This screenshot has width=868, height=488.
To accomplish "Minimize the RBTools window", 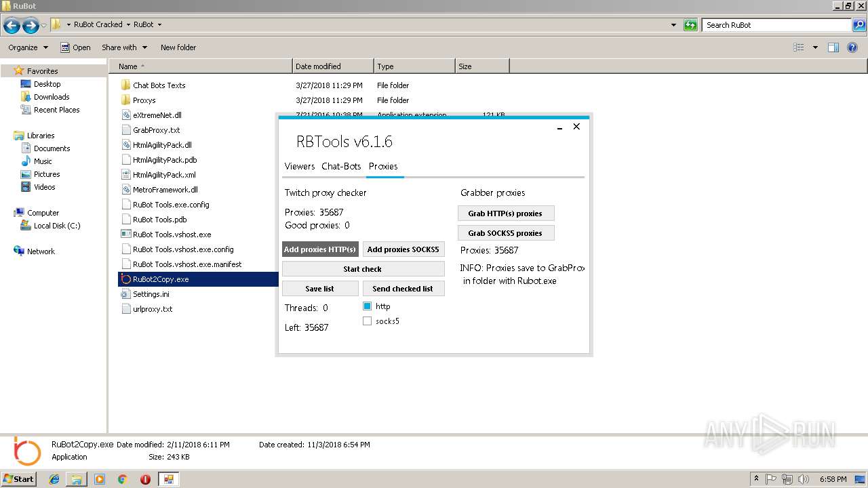I will [x=560, y=127].
